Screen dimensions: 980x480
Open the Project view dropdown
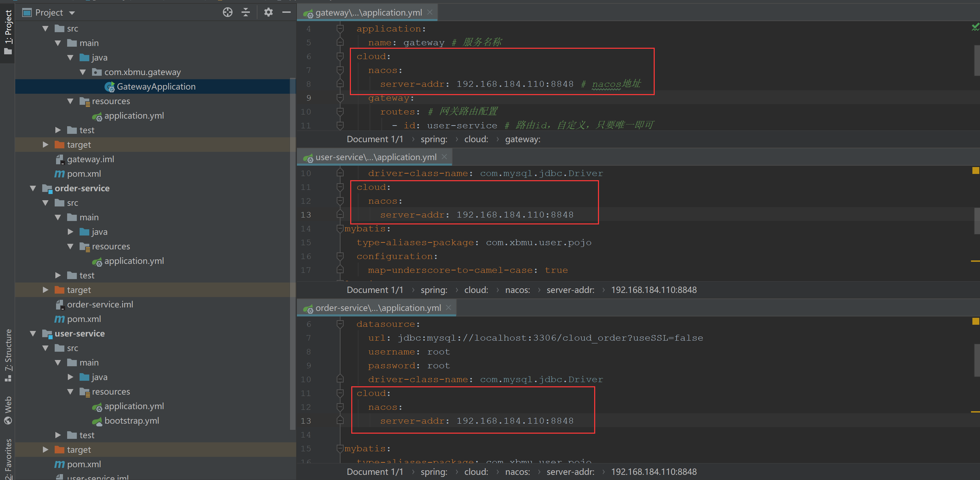click(x=72, y=13)
